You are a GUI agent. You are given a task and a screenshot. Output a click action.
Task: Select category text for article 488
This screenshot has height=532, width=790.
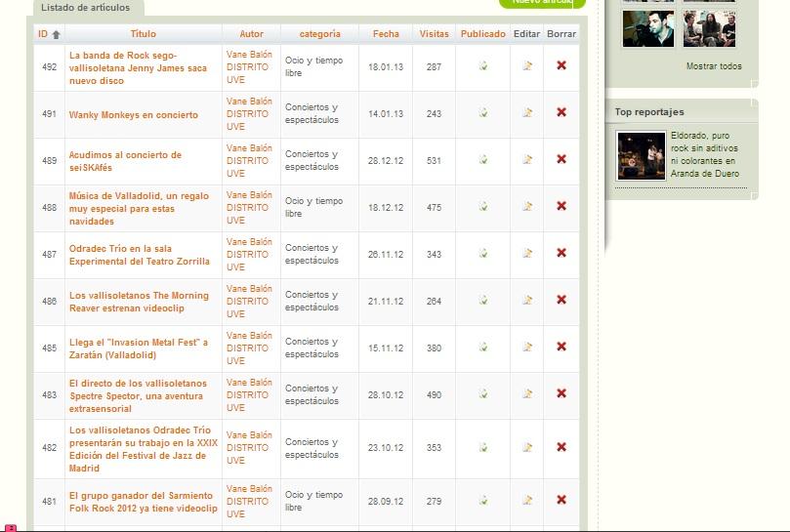point(313,207)
